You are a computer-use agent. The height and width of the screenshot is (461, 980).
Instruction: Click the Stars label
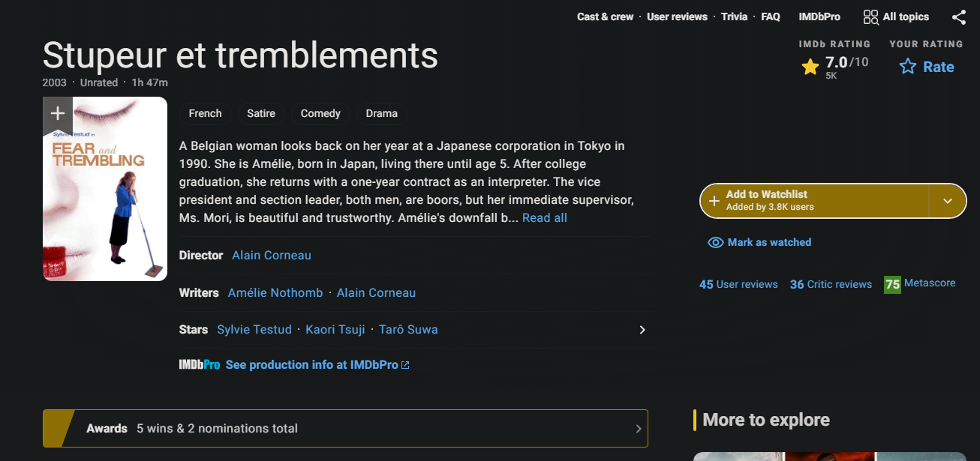[194, 330]
